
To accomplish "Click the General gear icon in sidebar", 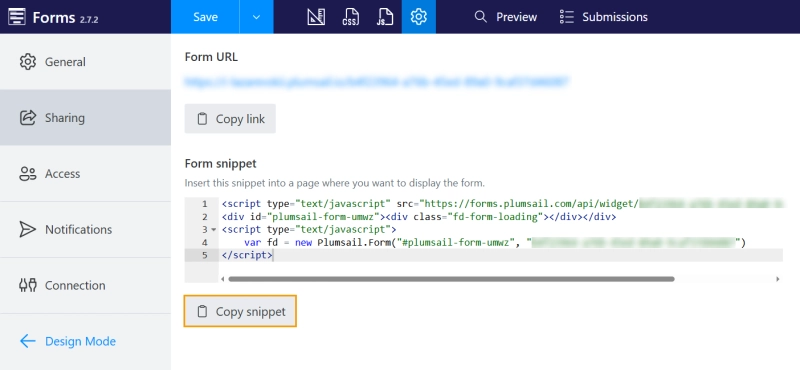I will click(x=28, y=62).
